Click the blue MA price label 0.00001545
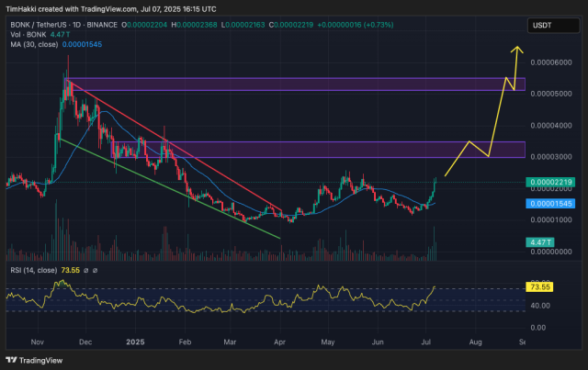The height and width of the screenshot is (370, 588). (x=550, y=204)
